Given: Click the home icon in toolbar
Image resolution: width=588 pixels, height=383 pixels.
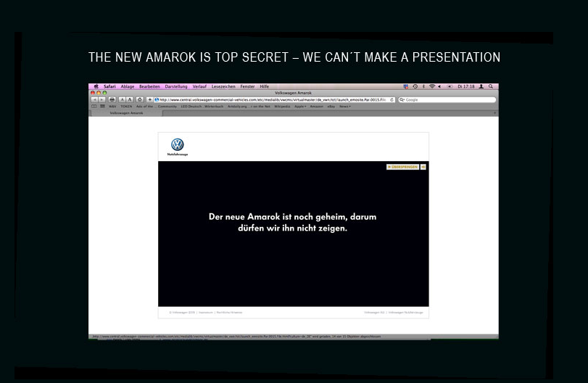Looking at the screenshot, I should [x=139, y=99].
